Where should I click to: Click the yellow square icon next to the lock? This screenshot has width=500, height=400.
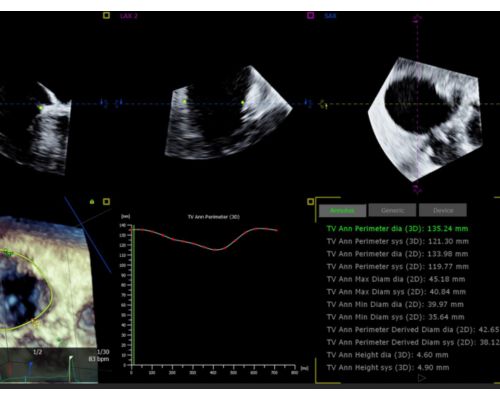pos(106,202)
